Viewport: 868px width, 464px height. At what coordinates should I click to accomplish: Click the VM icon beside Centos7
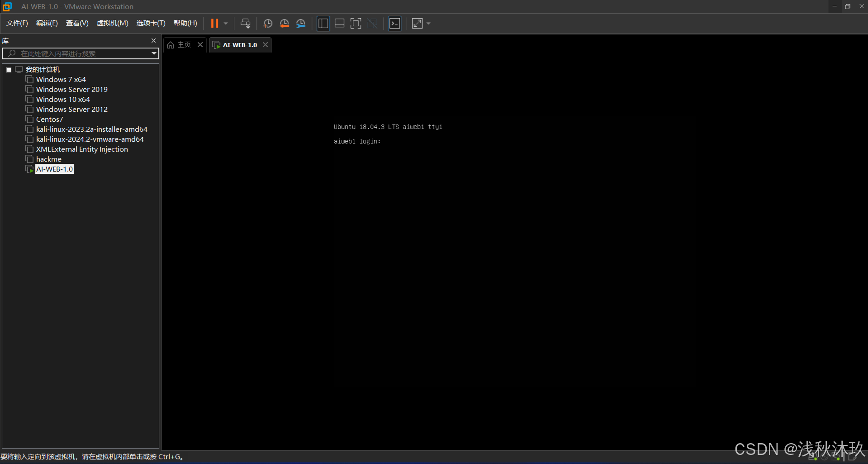(x=30, y=120)
